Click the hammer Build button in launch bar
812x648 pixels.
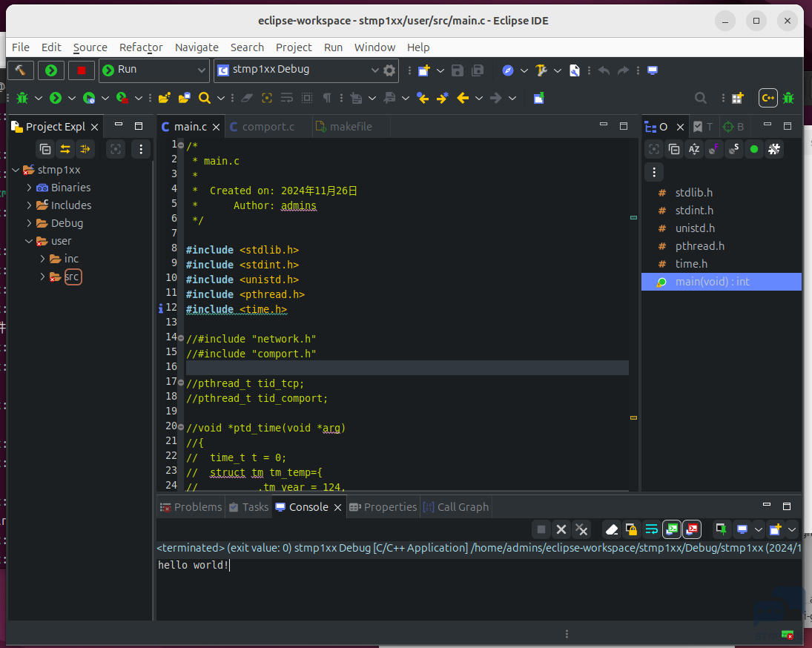21,70
